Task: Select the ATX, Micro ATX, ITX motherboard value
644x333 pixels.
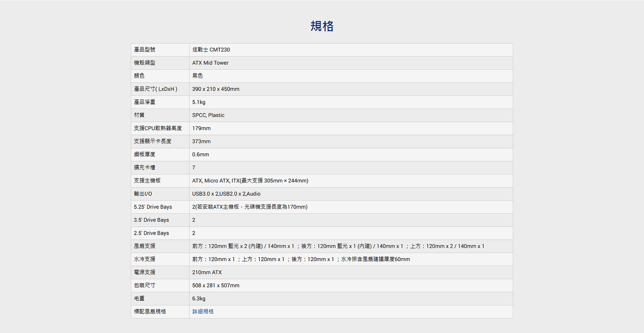Action: 250,181
